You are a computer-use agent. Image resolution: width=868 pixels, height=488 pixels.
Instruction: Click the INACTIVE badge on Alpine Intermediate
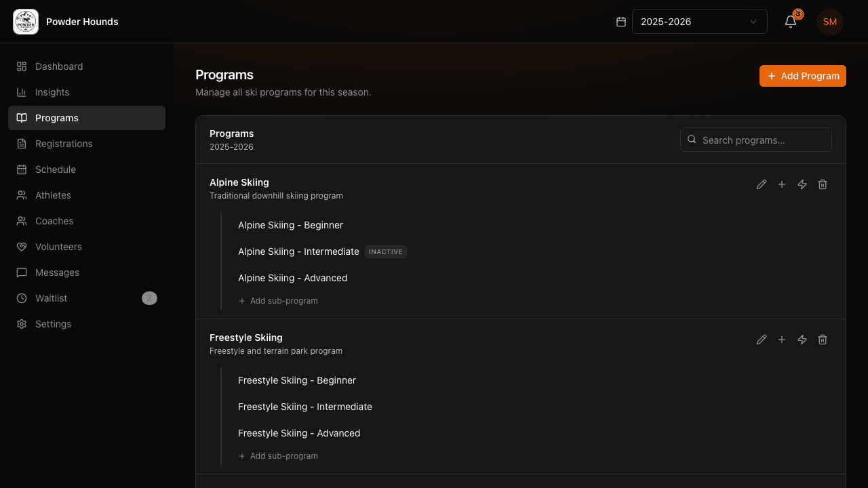pos(386,251)
